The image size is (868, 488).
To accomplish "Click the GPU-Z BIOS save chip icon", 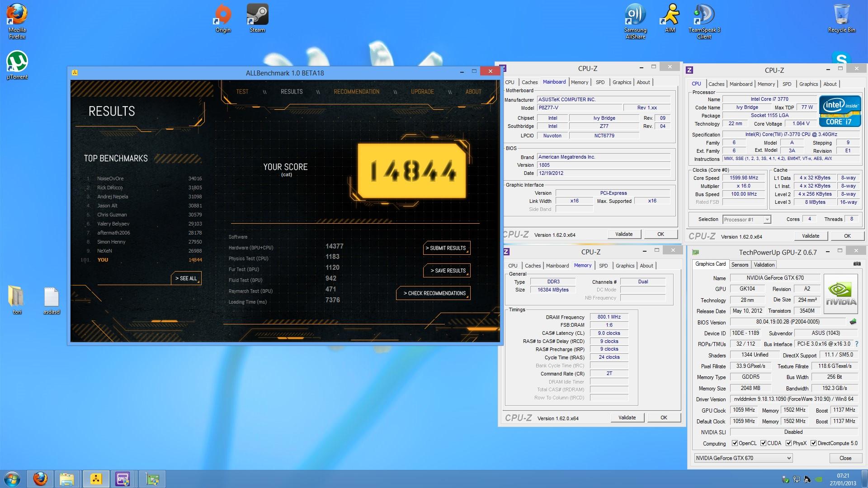I will tap(853, 322).
